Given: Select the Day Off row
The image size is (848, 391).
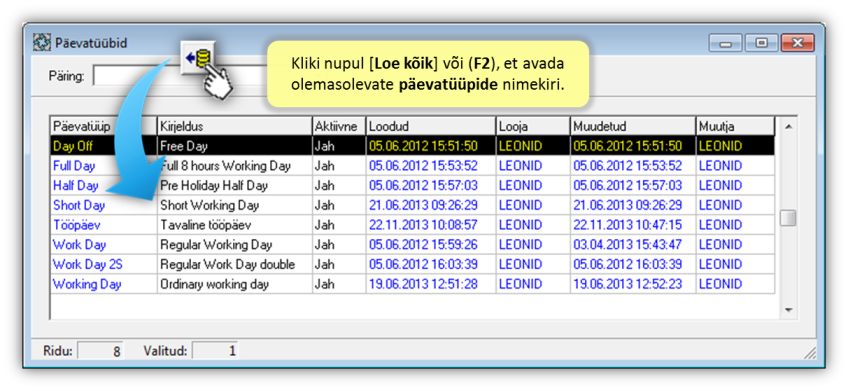Looking at the screenshot, I should click(413, 145).
